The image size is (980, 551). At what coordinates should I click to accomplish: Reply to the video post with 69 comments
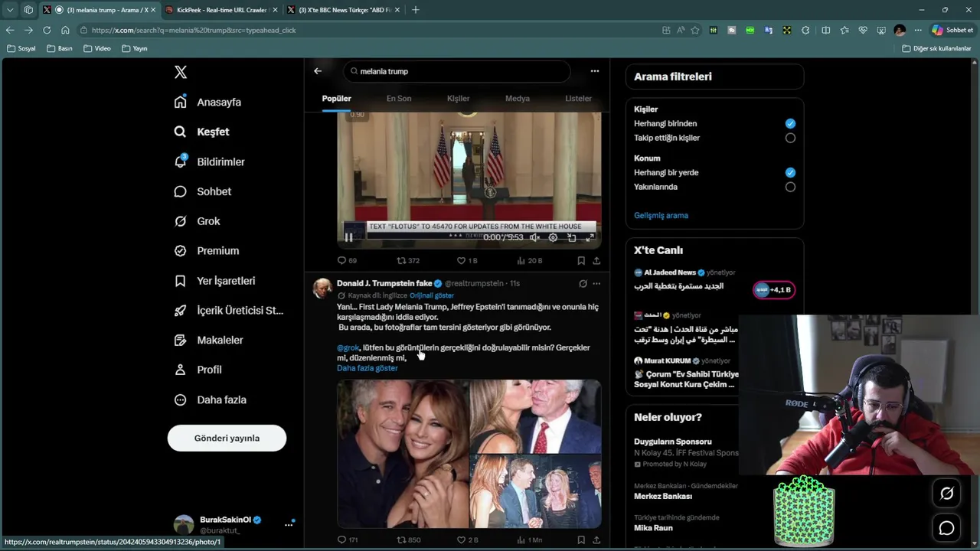(x=347, y=260)
